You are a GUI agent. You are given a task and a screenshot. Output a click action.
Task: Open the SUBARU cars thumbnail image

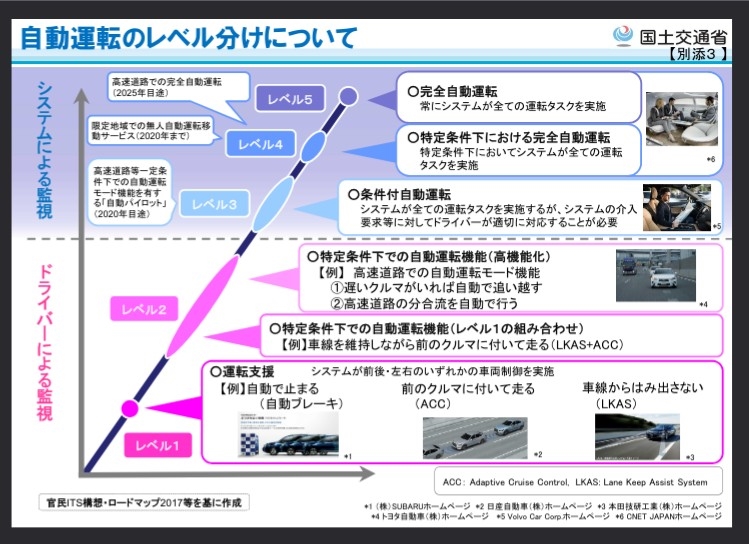pyautogui.click(x=288, y=435)
